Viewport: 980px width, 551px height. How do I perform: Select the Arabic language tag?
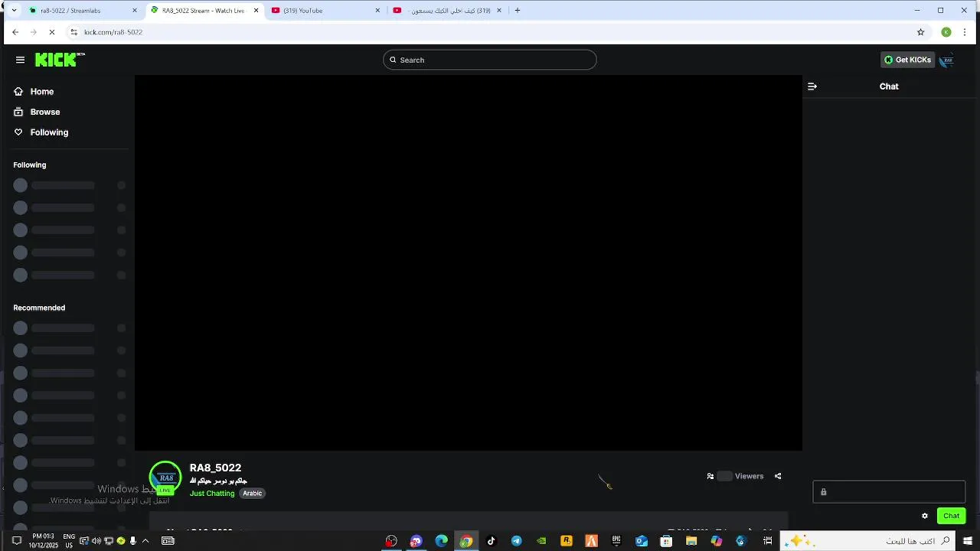point(253,494)
